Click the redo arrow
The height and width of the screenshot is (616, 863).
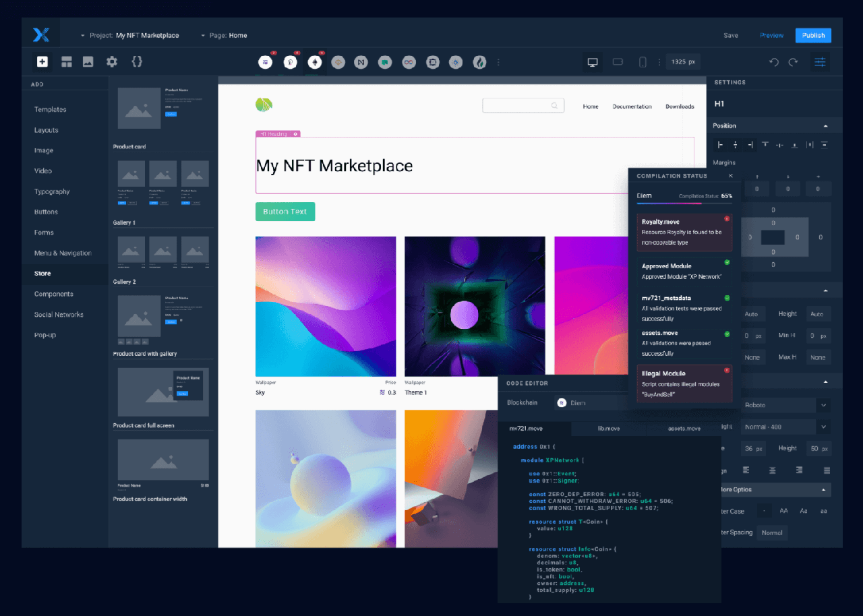[x=794, y=62]
